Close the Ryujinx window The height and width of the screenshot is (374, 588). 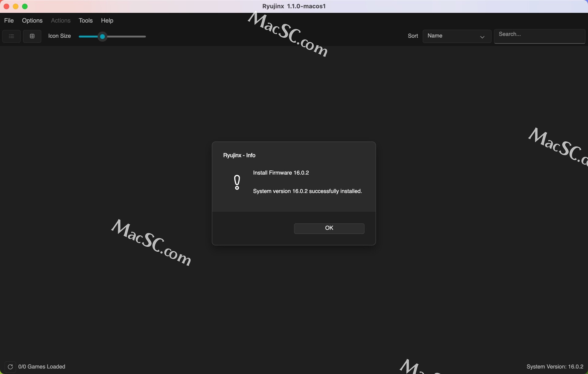(6, 6)
